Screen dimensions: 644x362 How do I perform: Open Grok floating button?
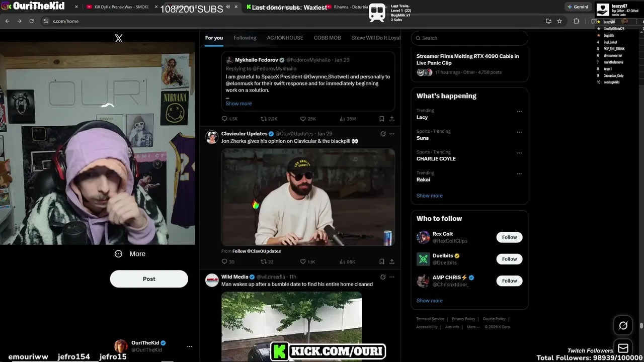(623, 326)
